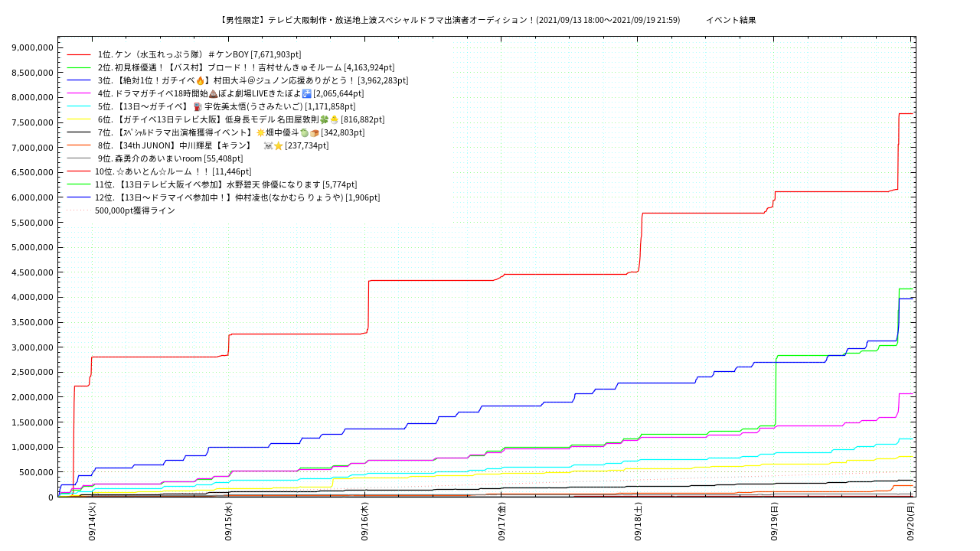Click the 09/14(火) date label on x-axis
The height and width of the screenshot is (551, 980).
coord(92,522)
